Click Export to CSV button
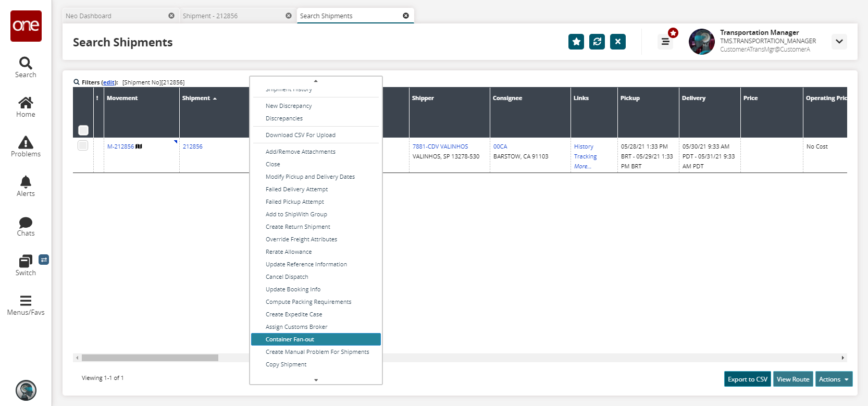The height and width of the screenshot is (406, 868). pos(747,379)
